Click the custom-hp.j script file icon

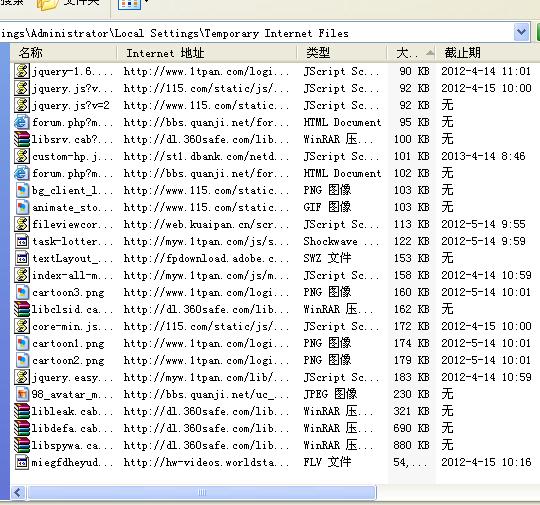tap(22, 156)
